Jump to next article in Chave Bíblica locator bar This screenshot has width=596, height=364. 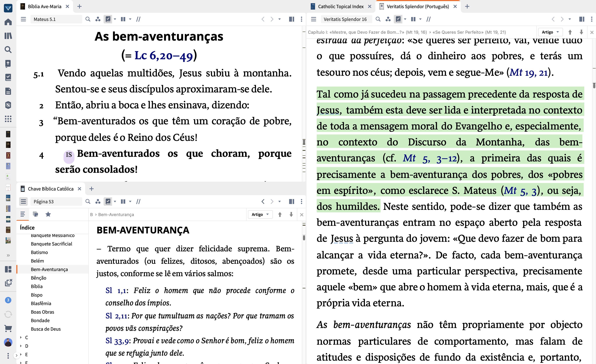click(x=291, y=214)
